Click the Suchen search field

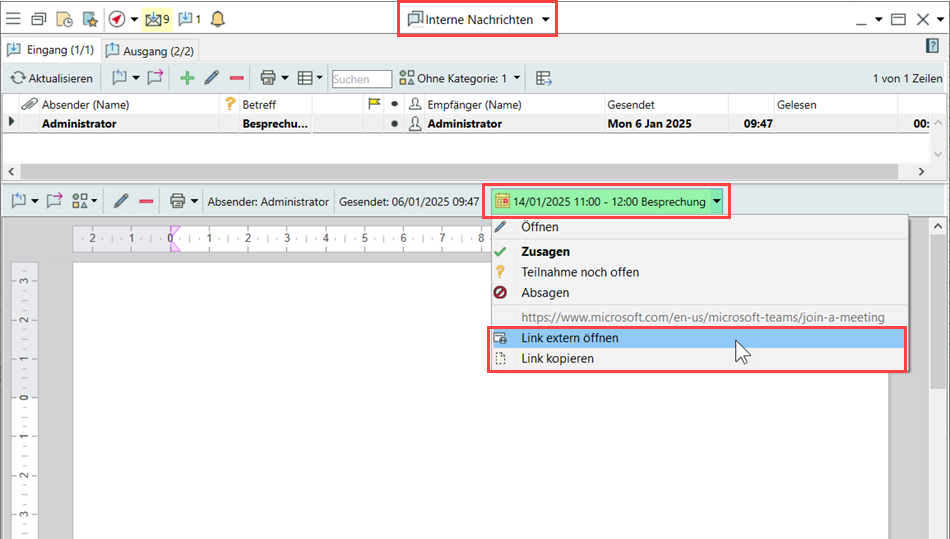[x=361, y=79]
